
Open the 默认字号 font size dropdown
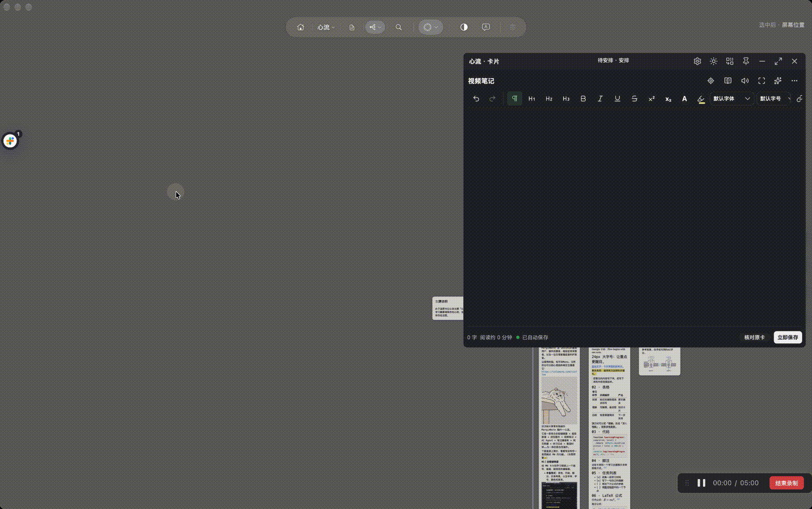coord(774,99)
